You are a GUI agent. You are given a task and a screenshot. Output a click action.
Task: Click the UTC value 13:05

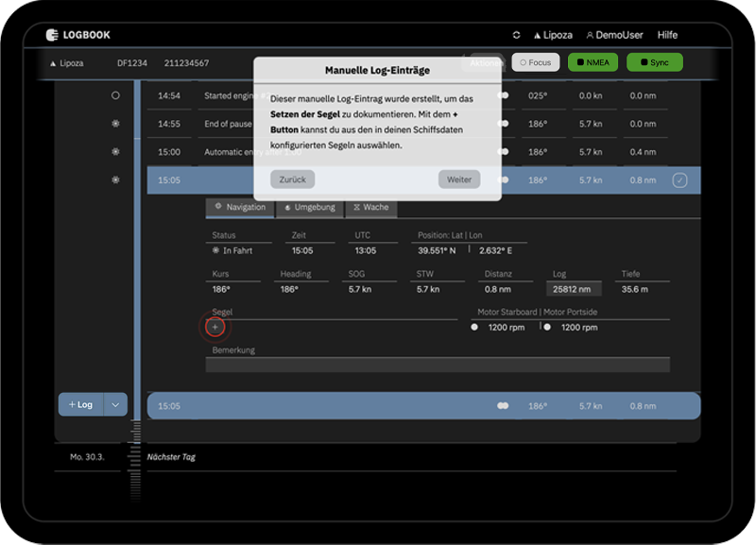pyautogui.click(x=366, y=250)
